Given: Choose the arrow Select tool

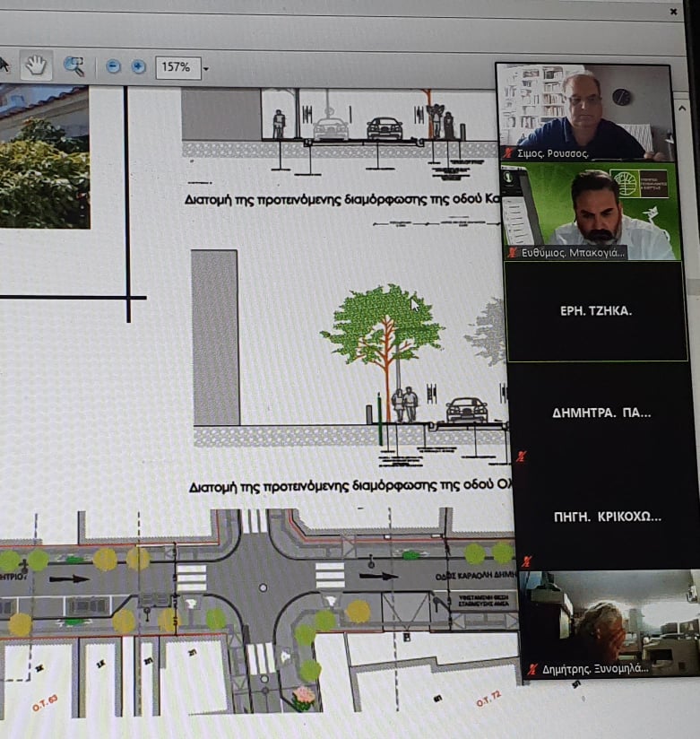Looking at the screenshot, I should pyautogui.click(x=4, y=65).
